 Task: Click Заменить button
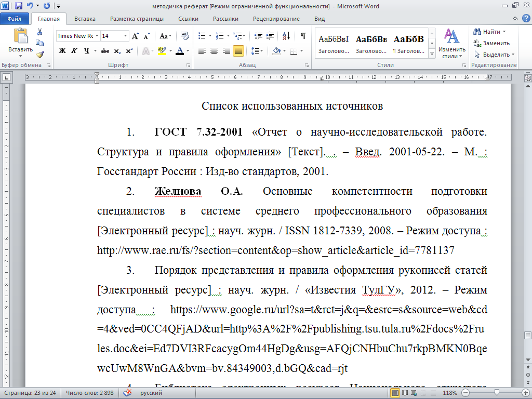pos(491,43)
